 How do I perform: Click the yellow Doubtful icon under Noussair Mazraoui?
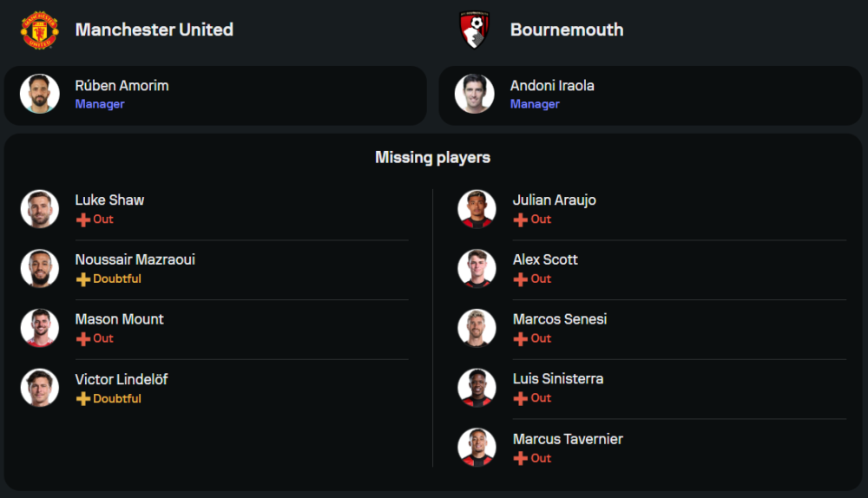coord(83,279)
